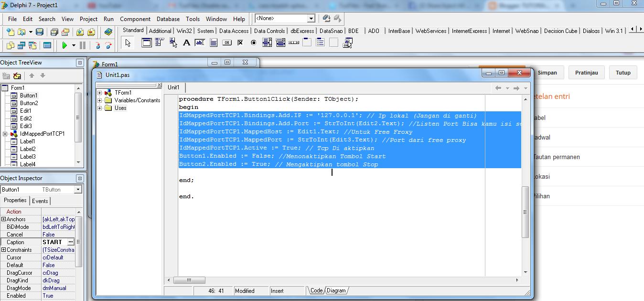Click the Step Over debug icon
The image size is (644, 301).
[108, 45]
